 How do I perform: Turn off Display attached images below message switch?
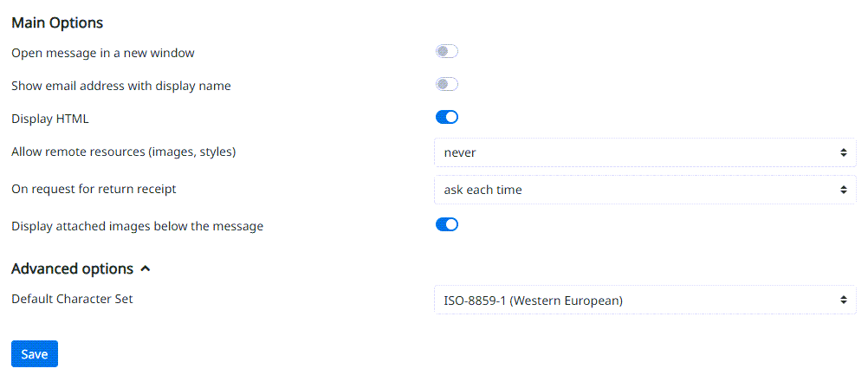446,225
